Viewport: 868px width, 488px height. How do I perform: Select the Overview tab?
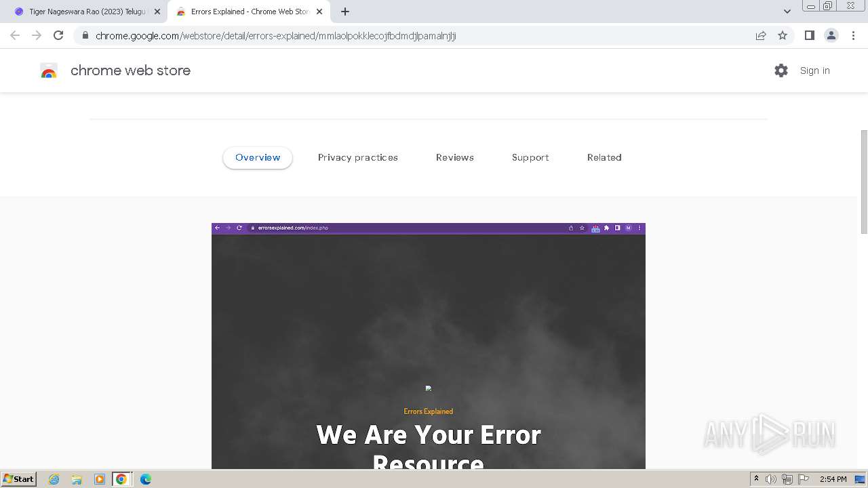pyautogui.click(x=258, y=157)
